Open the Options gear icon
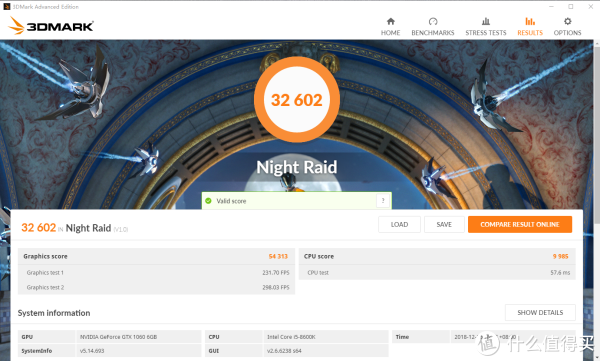600x361 pixels. pyautogui.click(x=567, y=21)
